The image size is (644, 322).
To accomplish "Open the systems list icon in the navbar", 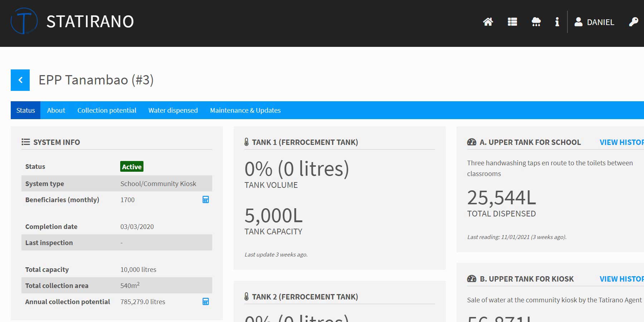I will coord(512,22).
